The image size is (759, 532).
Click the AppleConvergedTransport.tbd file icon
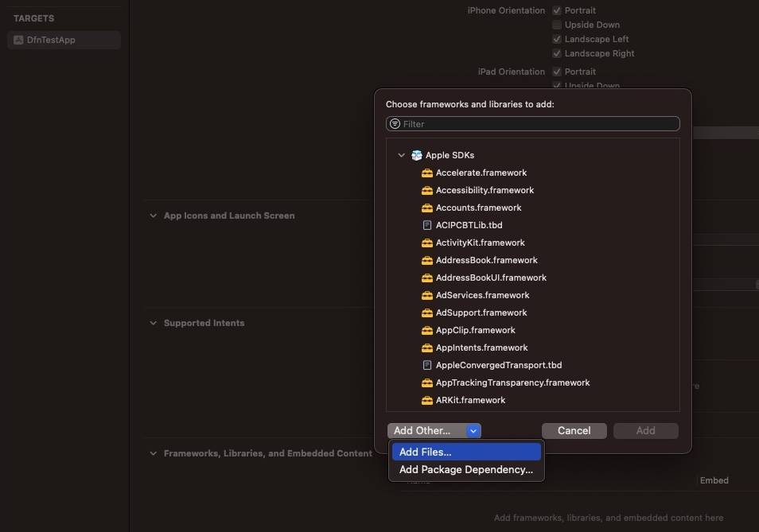click(x=427, y=365)
